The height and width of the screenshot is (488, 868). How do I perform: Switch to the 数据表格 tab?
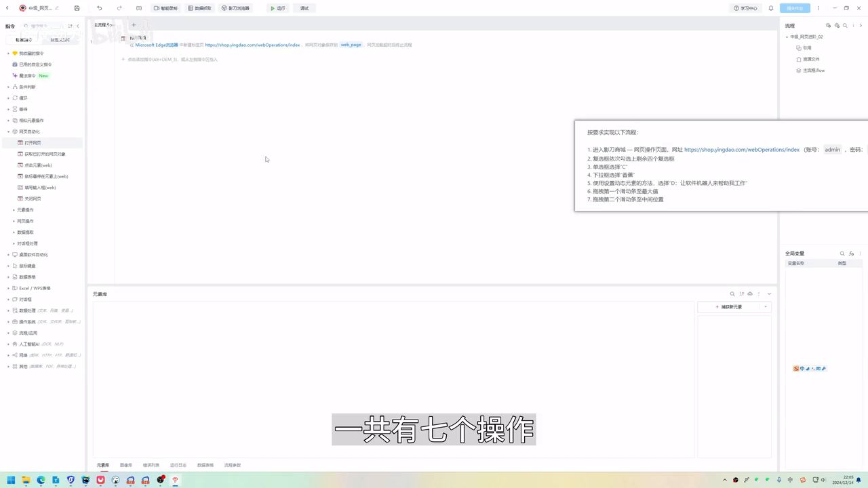click(x=205, y=465)
